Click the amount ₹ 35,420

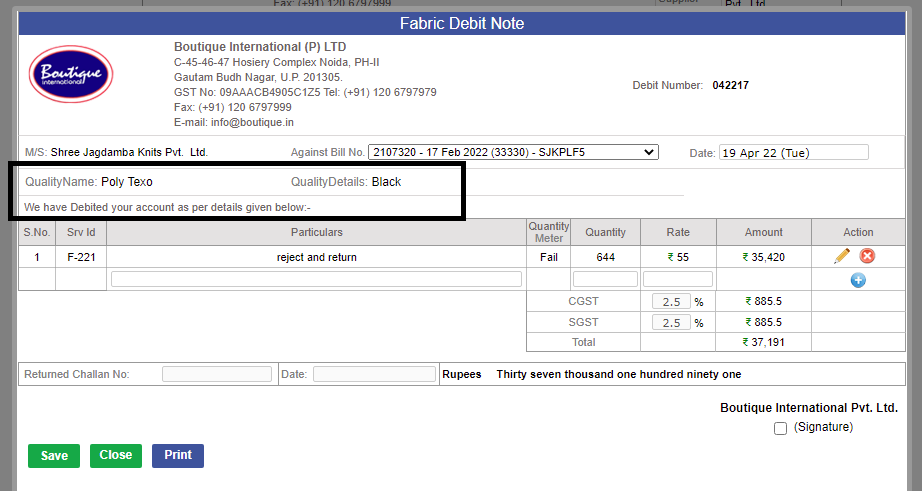coord(764,257)
